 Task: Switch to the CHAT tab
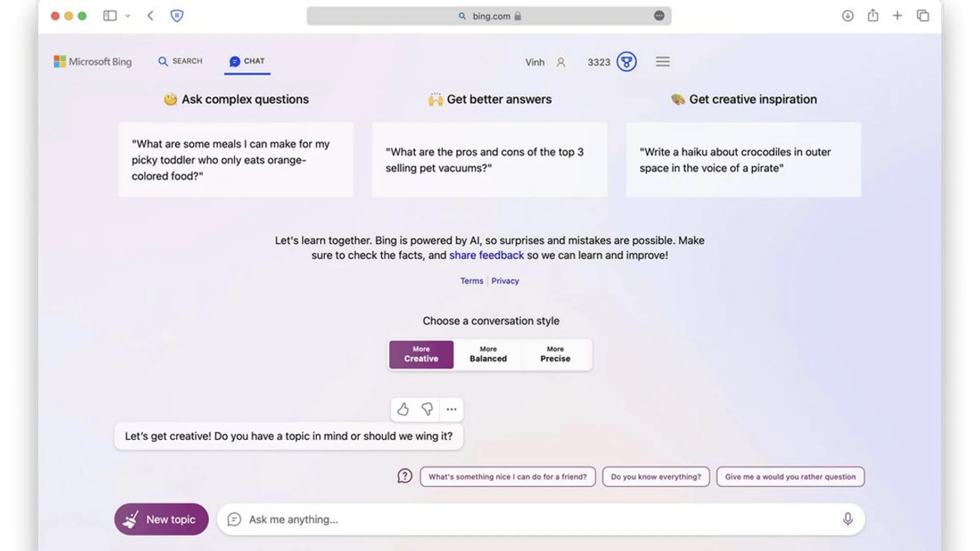pos(246,62)
